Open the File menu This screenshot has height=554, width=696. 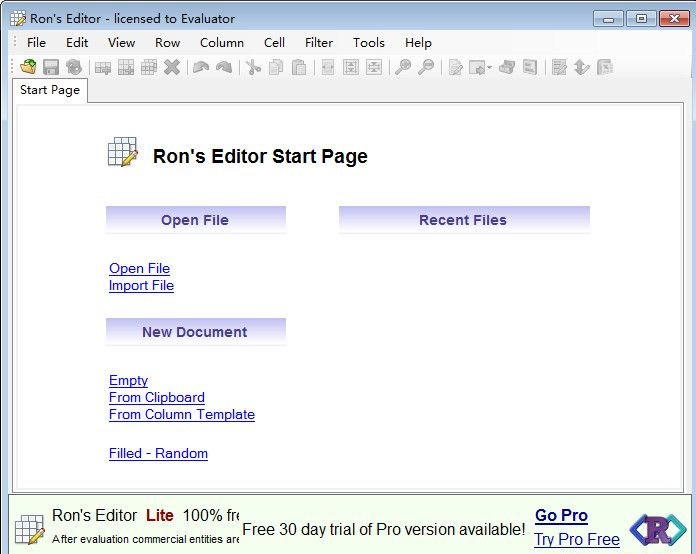point(36,42)
